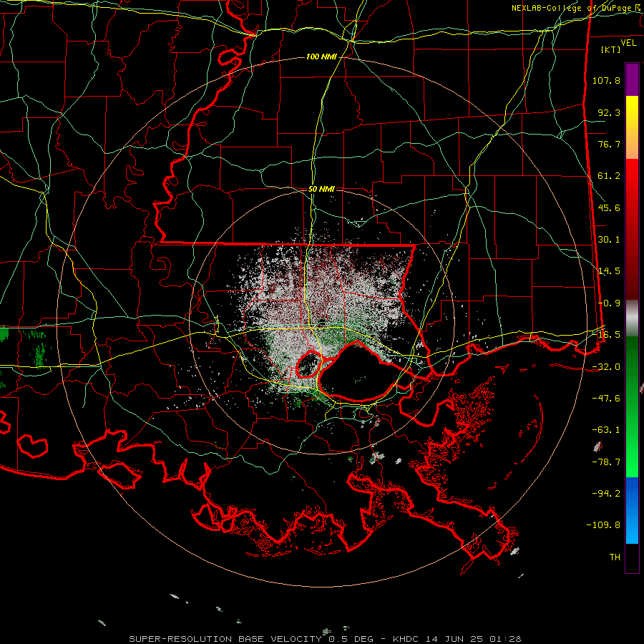The height and width of the screenshot is (644, 644).
Task: Select the -94.2 legend value
Action: coord(606,493)
